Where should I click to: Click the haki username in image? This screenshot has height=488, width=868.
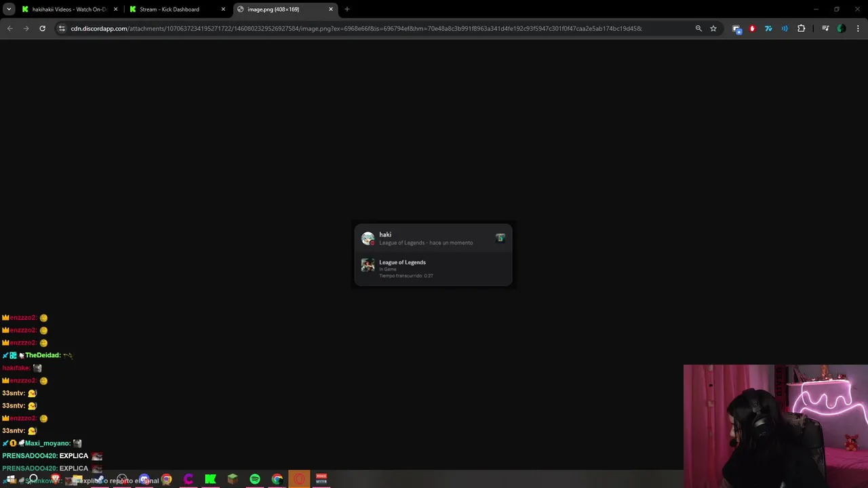point(385,235)
